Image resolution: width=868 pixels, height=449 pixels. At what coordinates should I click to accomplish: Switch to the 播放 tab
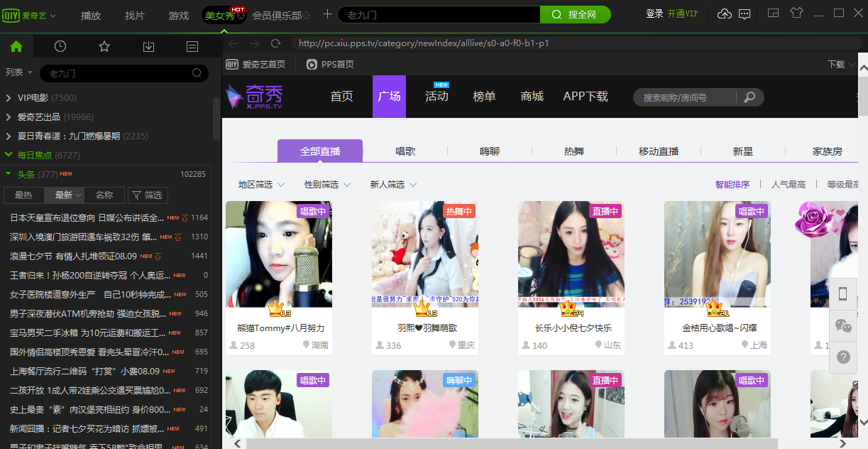coord(91,15)
